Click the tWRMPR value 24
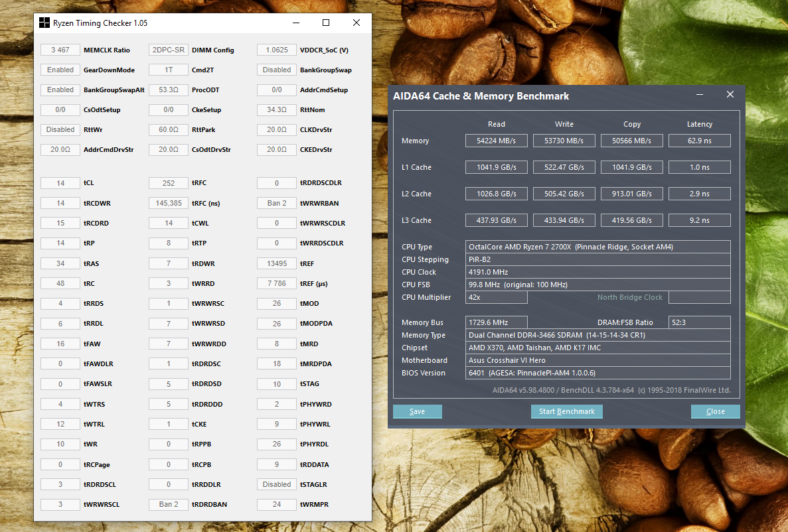Viewport: 788px width, 532px height. (x=276, y=504)
